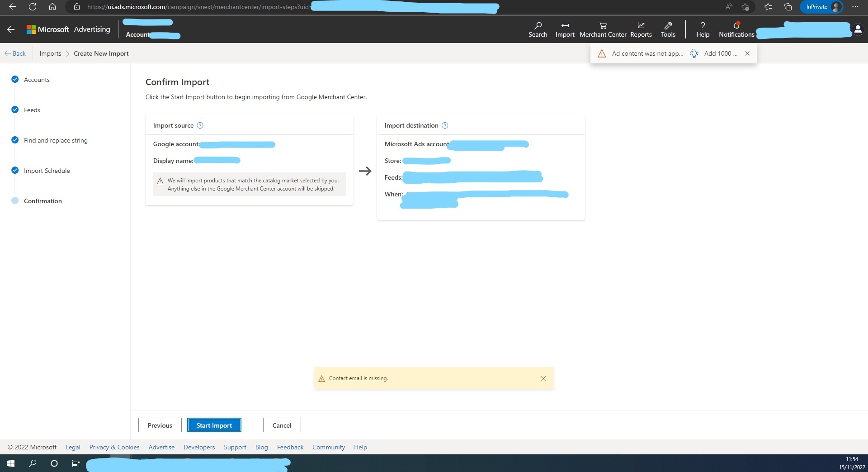This screenshot has height=472, width=868.
Task: Open browser Settings and more menu
Action: click(x=855, y=7)
